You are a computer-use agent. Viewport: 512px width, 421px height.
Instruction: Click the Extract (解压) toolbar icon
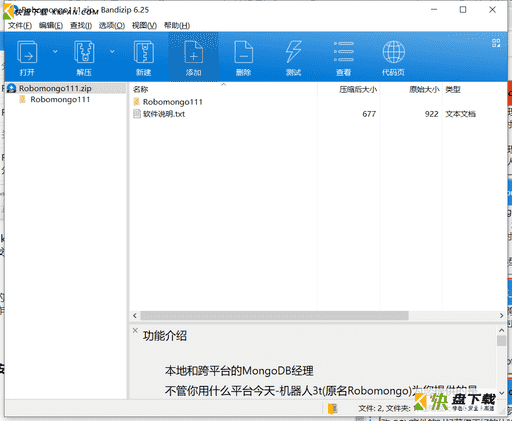pyautogui.click(x=84, y=52)
